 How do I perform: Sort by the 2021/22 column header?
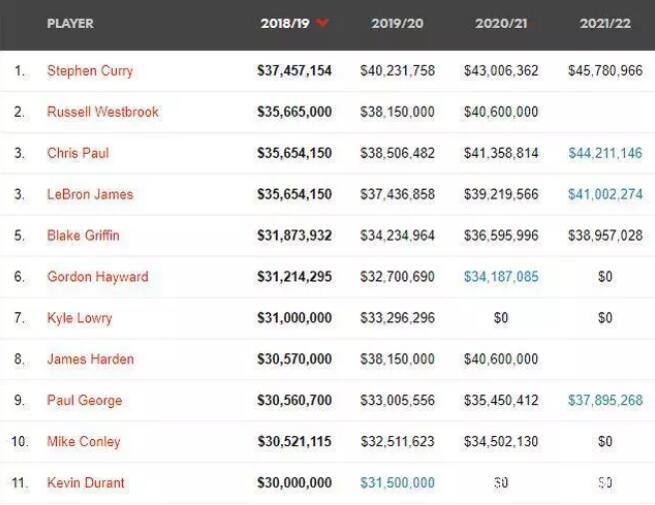click(x=605, y=23)
